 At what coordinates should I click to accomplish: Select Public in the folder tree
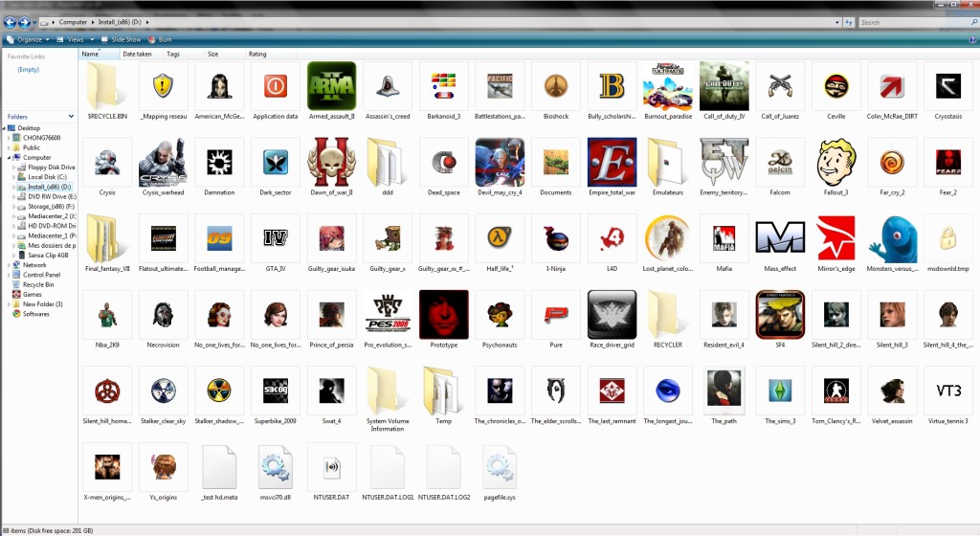tap(26, 147)
